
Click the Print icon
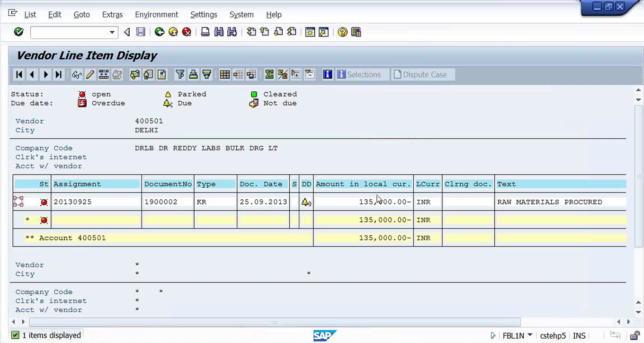205,32
